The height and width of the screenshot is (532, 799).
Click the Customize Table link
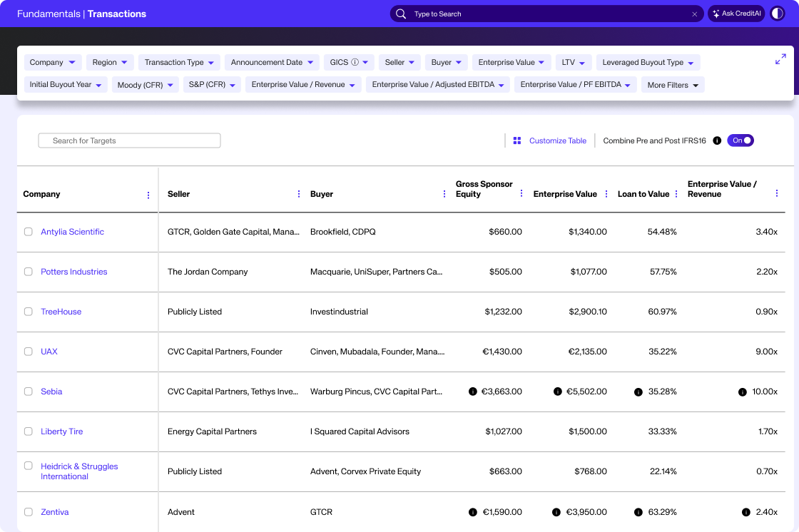pos(557,140)
